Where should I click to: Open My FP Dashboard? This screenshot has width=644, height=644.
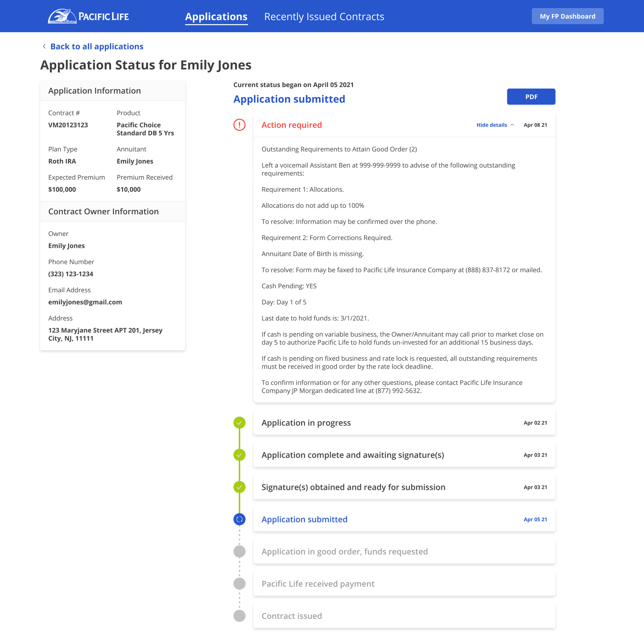[x=567, y=16]
